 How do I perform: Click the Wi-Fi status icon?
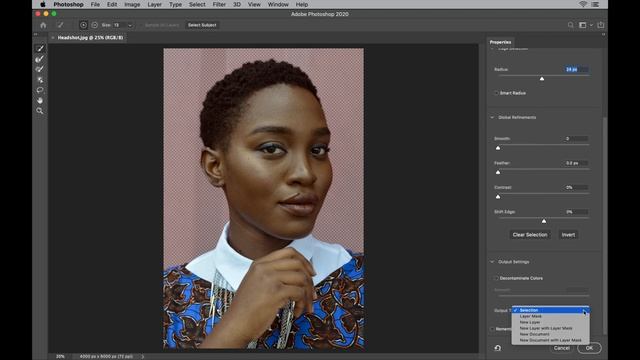(x=583, y=4)
